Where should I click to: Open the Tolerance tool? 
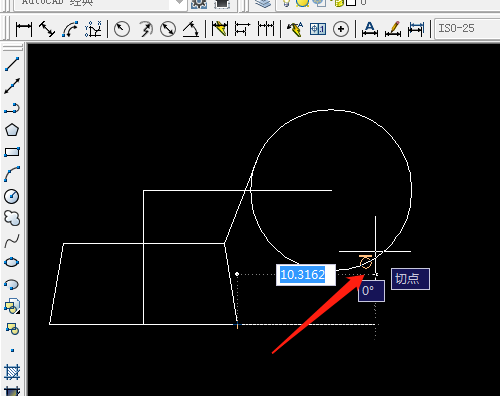point(318,29)
